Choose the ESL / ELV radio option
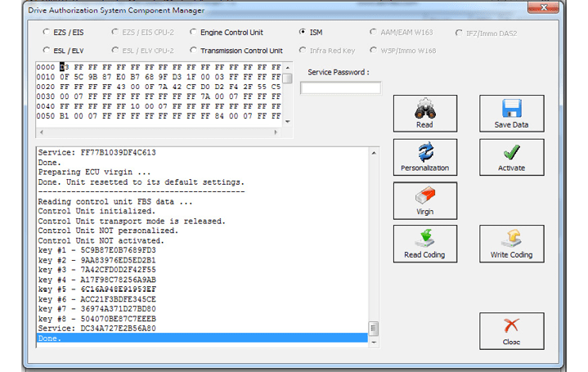The image size is (588, 372). pyautogui.click(x=46, y=51)
